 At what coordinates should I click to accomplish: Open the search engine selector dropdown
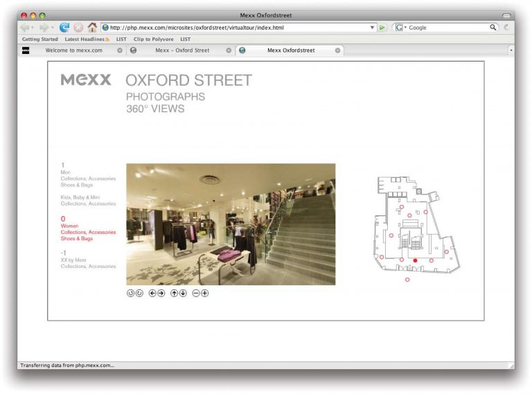click(401, 28)
